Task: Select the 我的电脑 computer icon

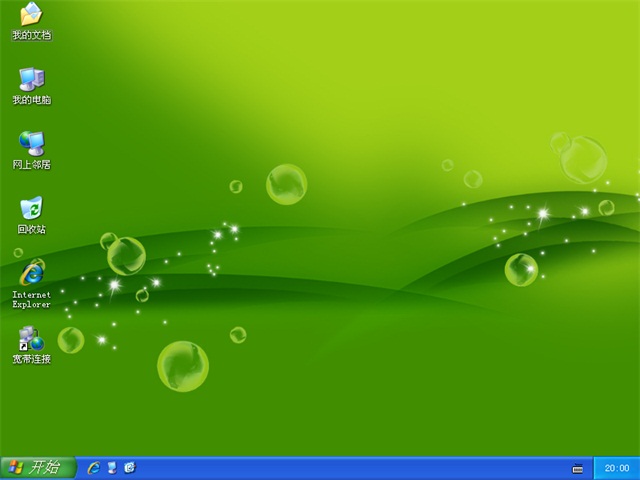Action: (x=31, y=79)
